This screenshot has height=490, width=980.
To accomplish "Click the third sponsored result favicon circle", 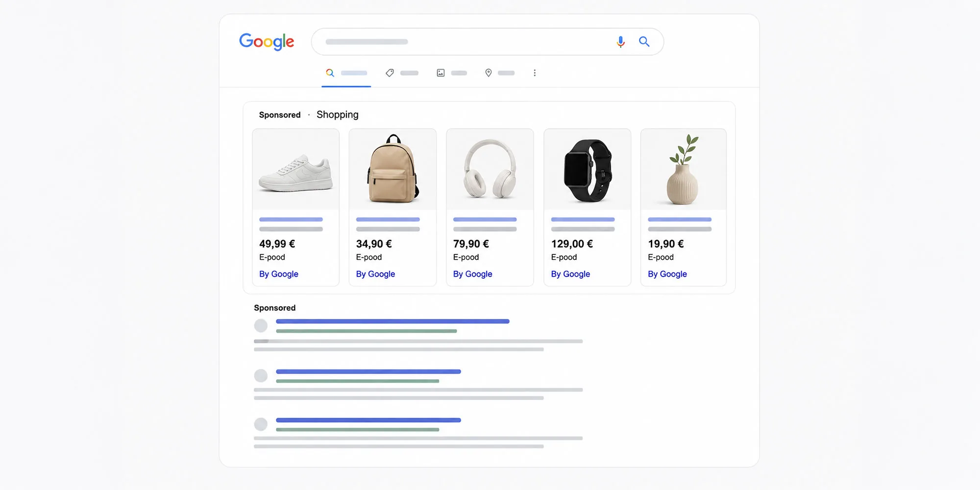I will (x=261, y=424).
